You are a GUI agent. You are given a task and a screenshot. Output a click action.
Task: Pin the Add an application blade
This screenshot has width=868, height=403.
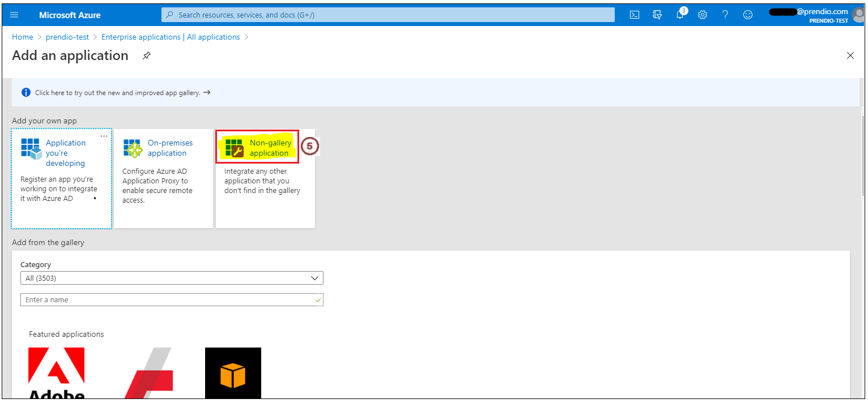[147, 55]
